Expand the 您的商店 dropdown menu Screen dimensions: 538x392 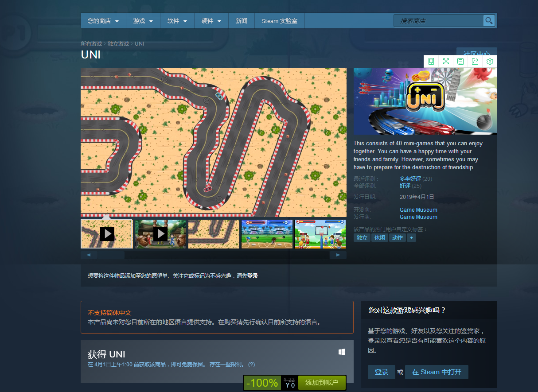(103, 21)
